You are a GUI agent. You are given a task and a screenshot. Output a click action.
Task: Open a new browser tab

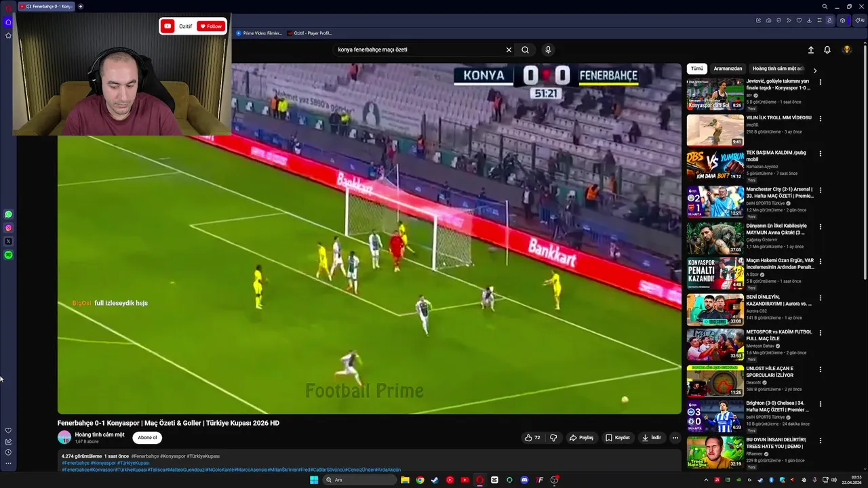(x=81, y=7)
